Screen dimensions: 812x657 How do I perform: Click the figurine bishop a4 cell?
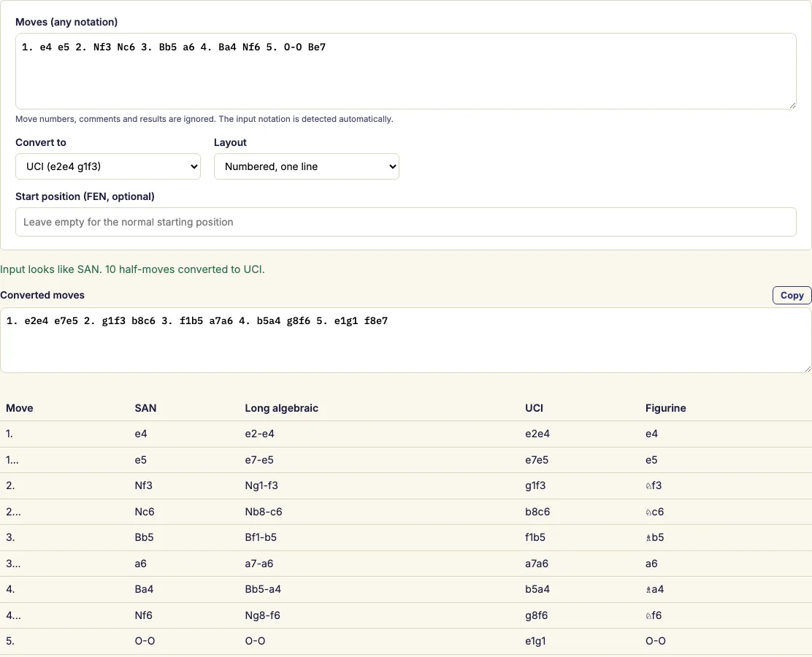click(654, 589)
